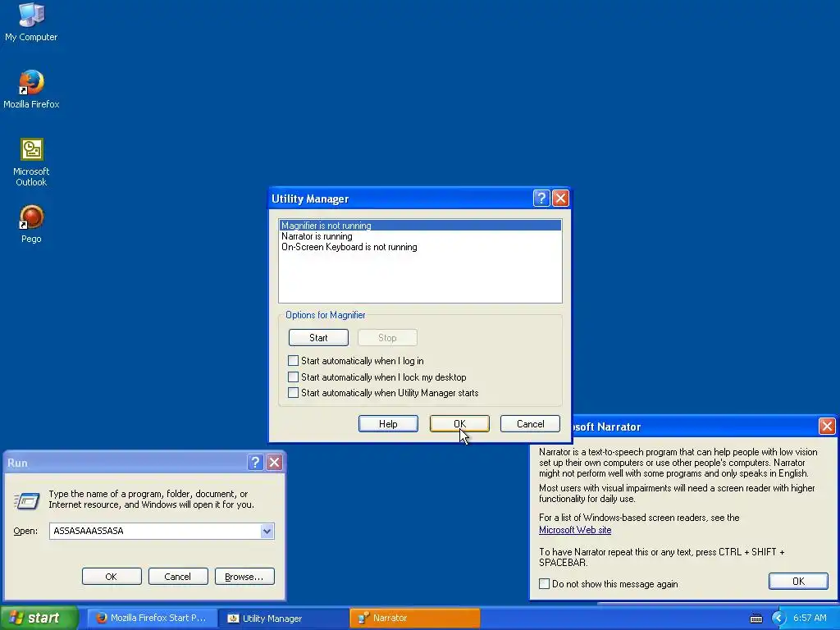This screenshot has width=840, height=630.
Task: Select the Mozilla Firefox desktop shortcut
Action: click(31, 89)
